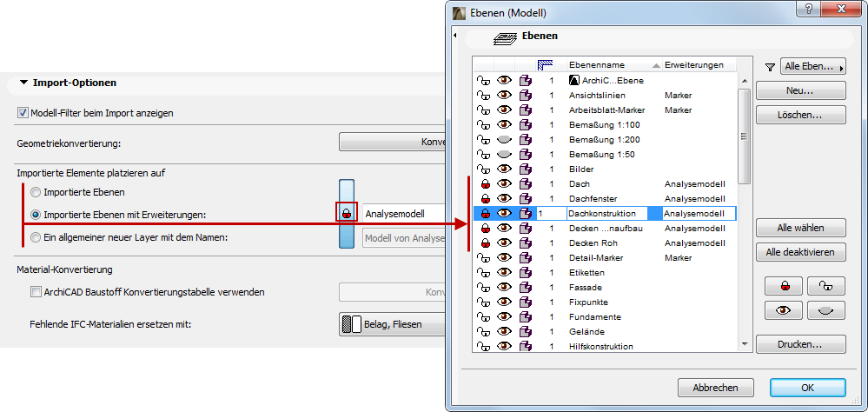Screen dimensions: 868x412
Task: Collapse the Import-Optionen section
Action: [23, 83]
